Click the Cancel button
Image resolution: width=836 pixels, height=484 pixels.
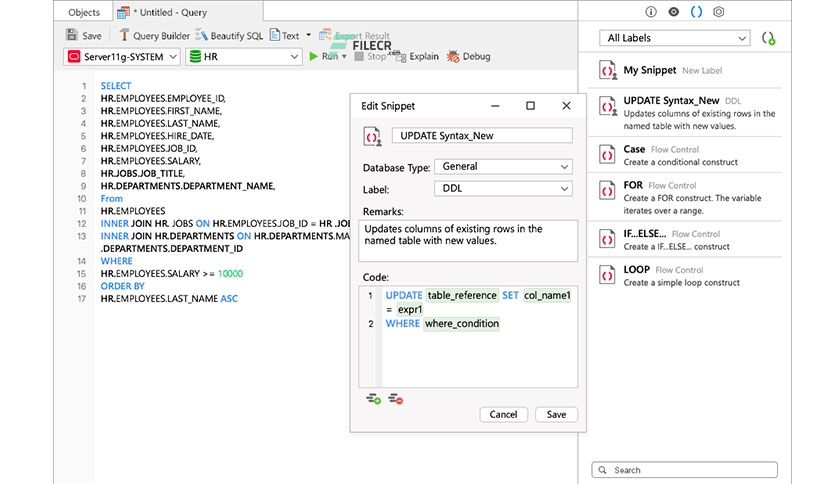[x=503, y=414]
